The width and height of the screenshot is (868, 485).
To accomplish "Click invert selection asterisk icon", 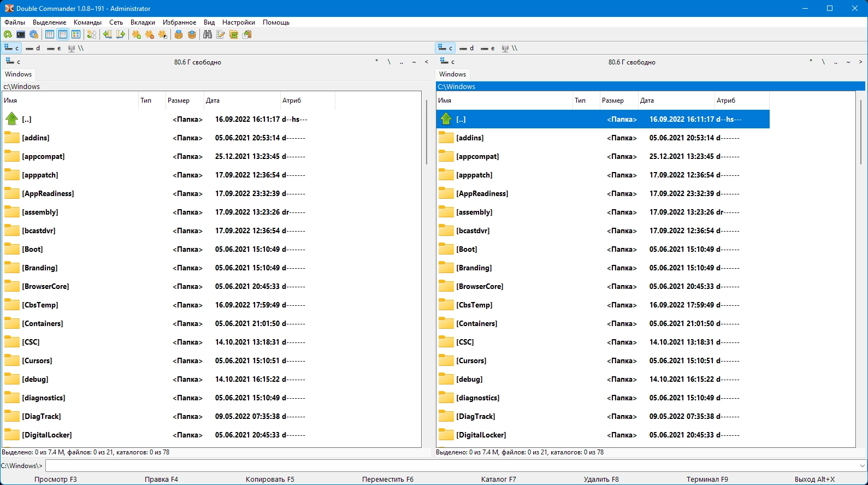I will click(x=163, y=34).
